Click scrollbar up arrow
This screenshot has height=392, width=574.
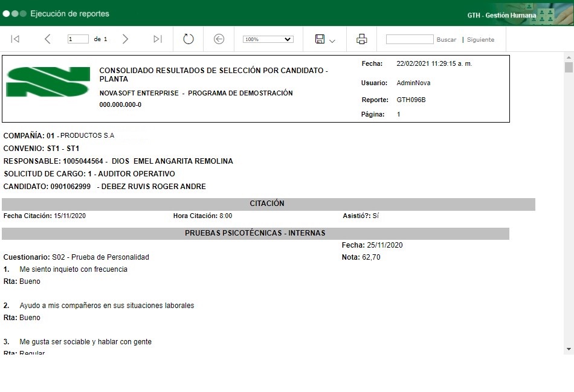(569, 57)
